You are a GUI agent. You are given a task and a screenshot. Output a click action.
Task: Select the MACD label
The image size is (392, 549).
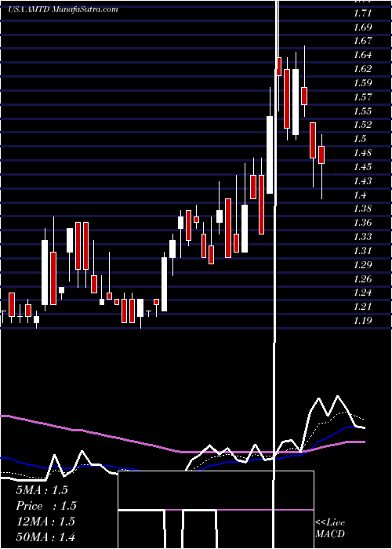coord(330,534)
